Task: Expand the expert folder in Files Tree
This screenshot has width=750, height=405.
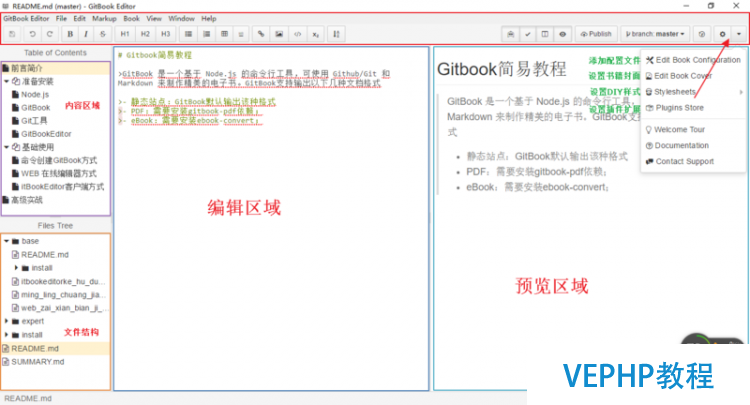Action: pos(6,321)
